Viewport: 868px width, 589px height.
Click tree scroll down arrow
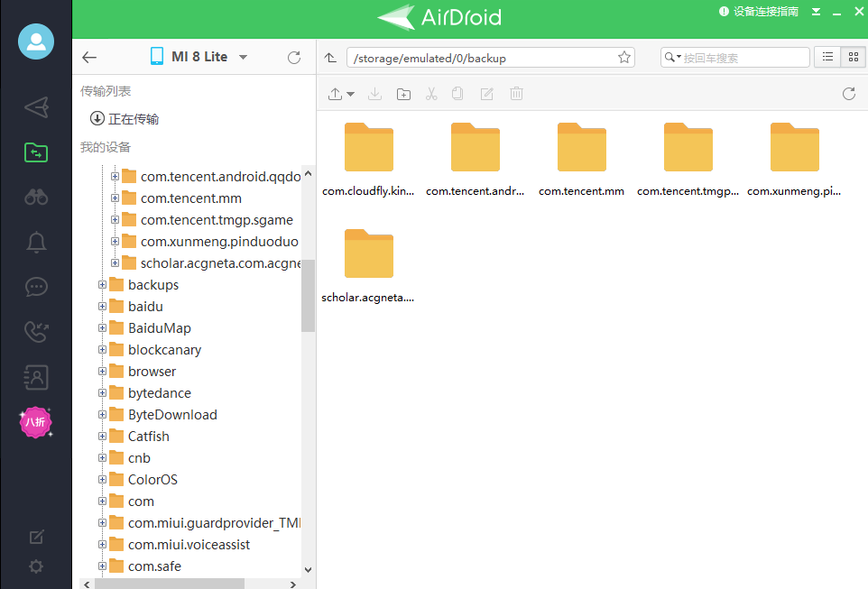pos(308,570)
